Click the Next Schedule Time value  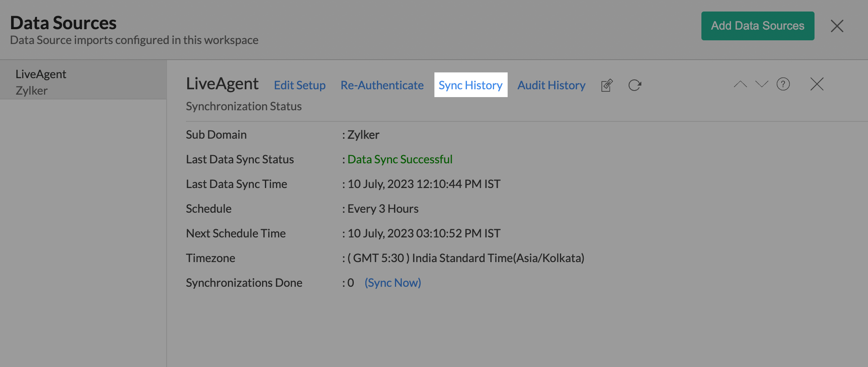pos(424,233)
